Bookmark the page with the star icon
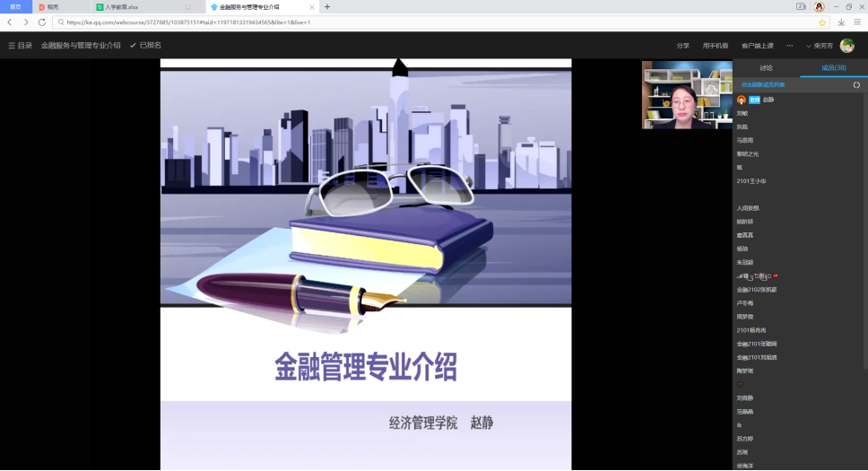 821,22
